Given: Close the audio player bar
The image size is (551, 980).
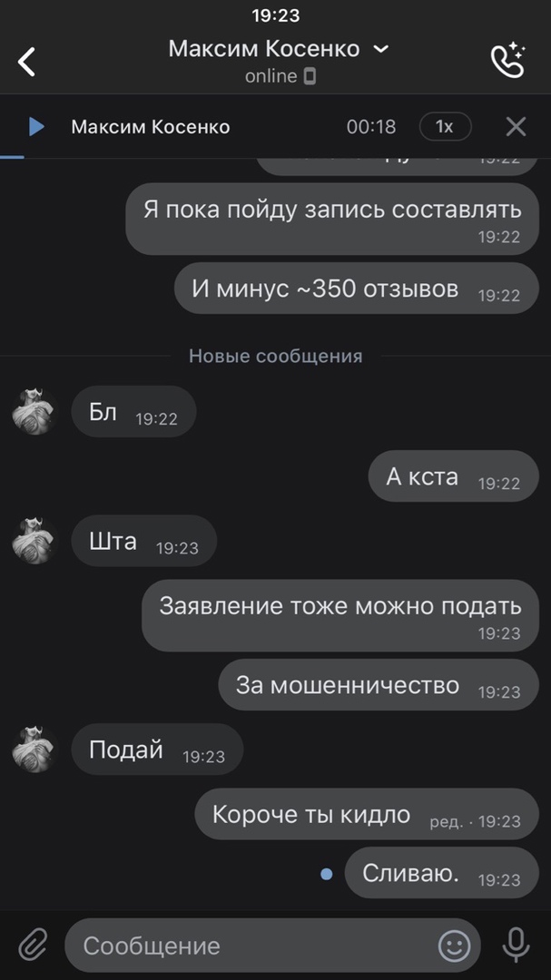Looking at the screenshot, I should [516, 127].
